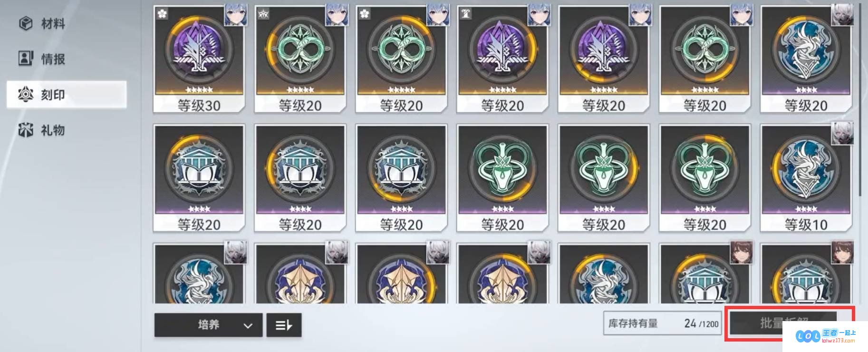Select the 等级10 blue dragon seal
The height and width of the screenshot is (352, 868).
tap(806, 178)
